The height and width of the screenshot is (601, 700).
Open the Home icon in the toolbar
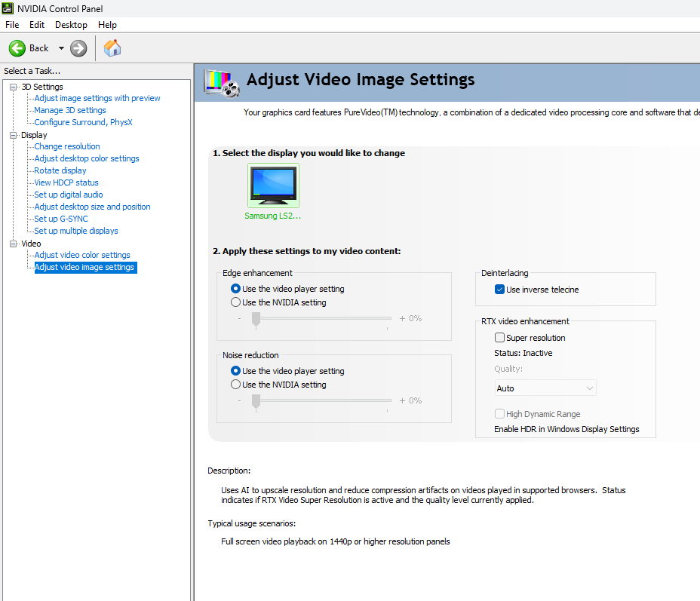[112, 48]
